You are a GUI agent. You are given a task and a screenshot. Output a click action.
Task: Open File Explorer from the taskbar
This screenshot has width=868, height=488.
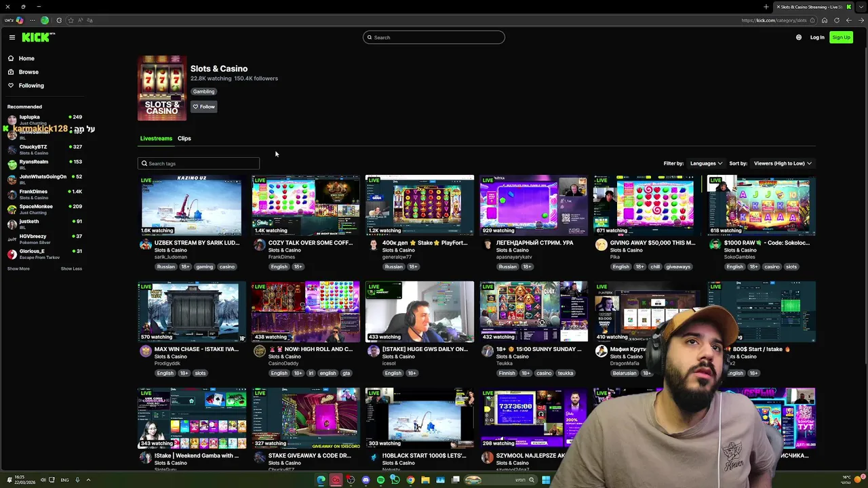425,480
